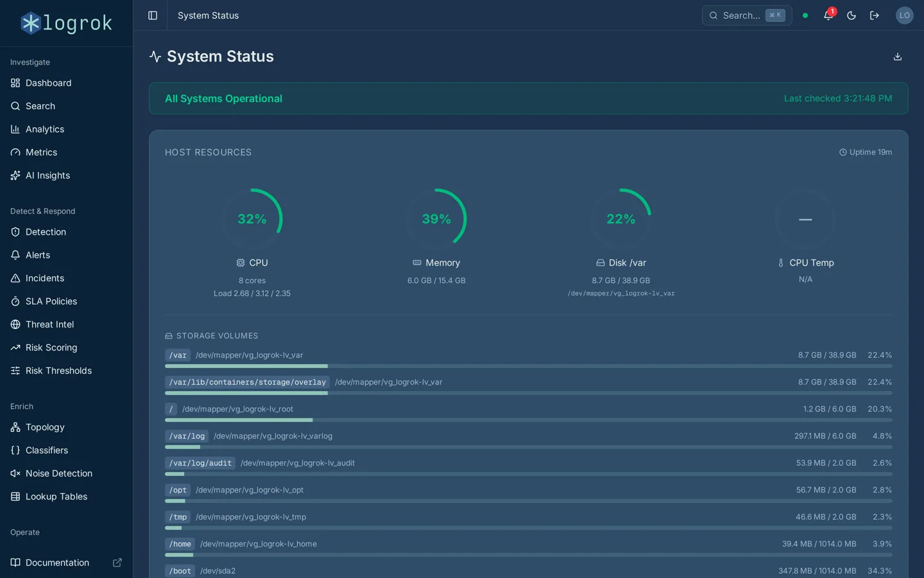924x578 pixels.
Task: Click the All Systems Operational banner
Action: 529,98
